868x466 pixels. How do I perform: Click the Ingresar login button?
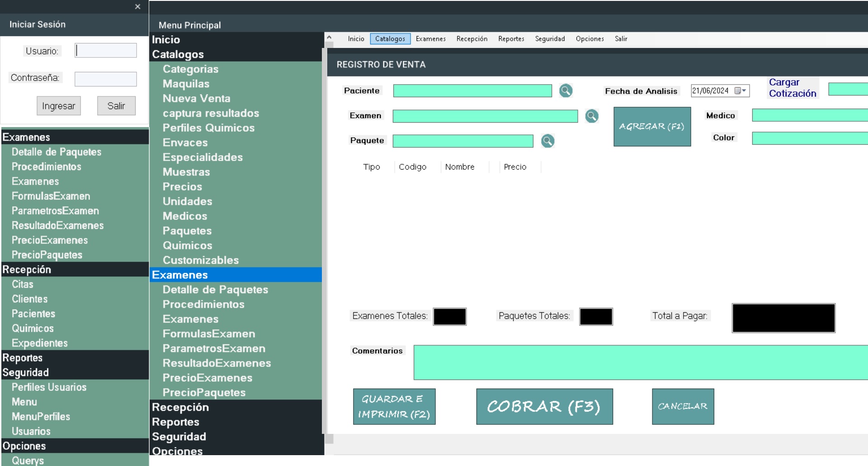58,106
